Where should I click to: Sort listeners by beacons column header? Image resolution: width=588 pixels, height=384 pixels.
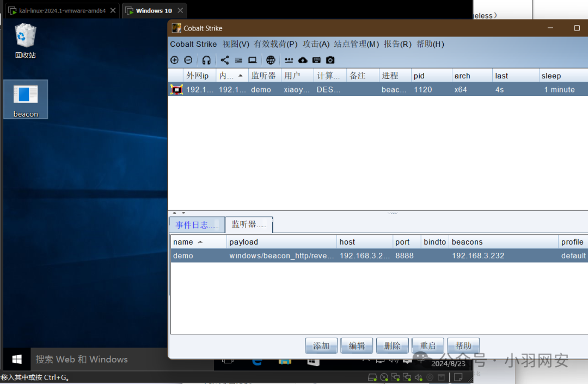(504, 242)
